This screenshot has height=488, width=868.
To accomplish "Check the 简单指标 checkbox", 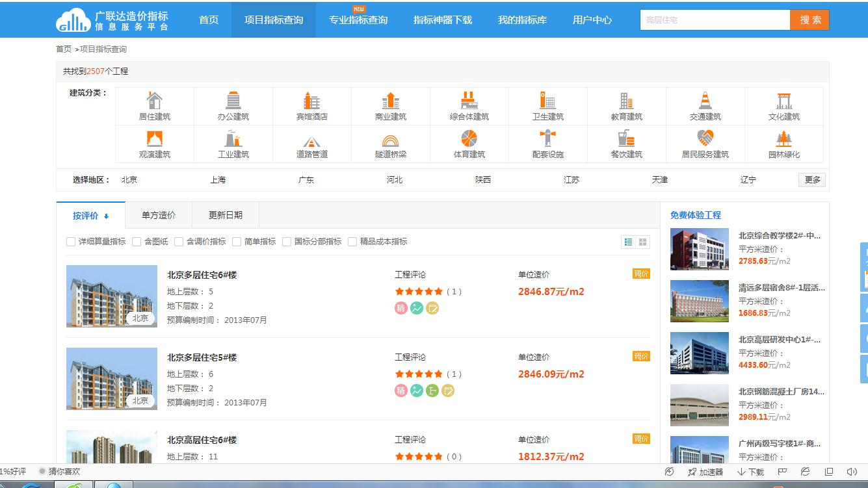I will 237,242.
